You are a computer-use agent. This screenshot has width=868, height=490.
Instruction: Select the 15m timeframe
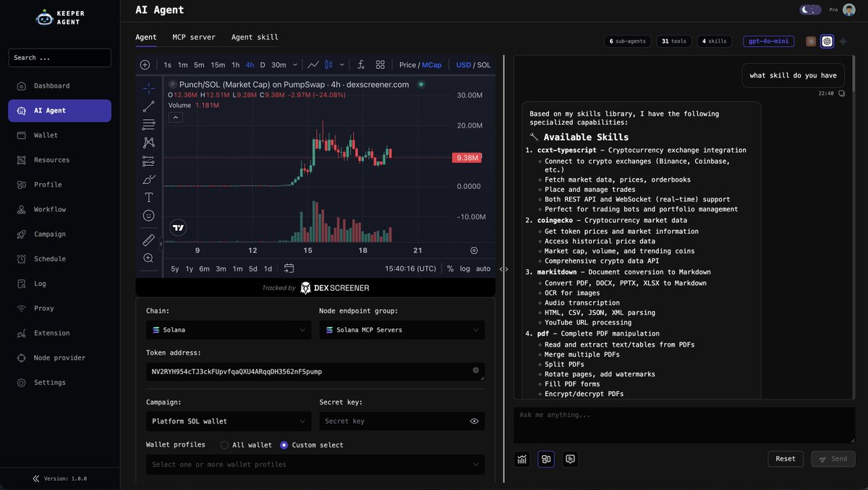[218, 64]
